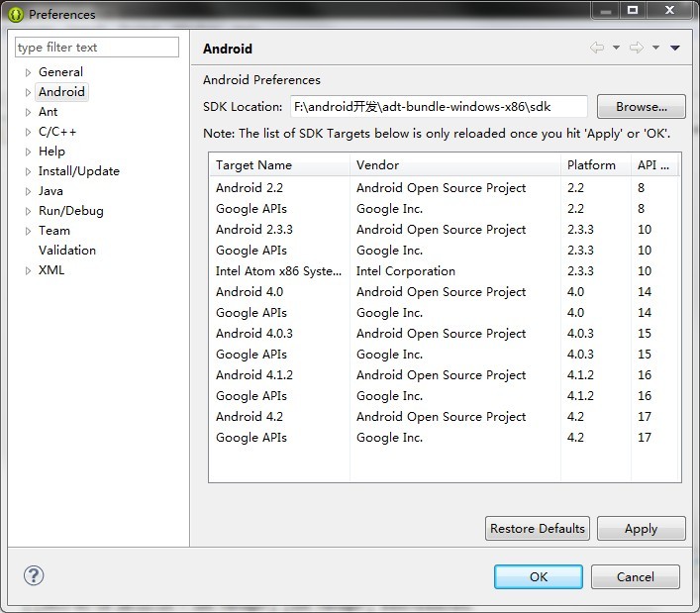
Task: Expand the Ant tree node
Action: [28, 112]
